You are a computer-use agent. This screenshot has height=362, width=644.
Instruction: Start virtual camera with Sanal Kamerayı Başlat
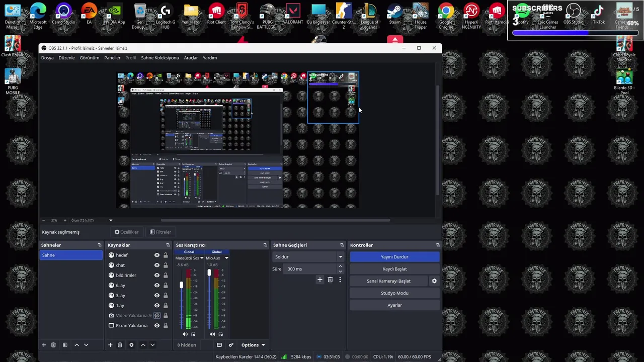coord(388,281)
